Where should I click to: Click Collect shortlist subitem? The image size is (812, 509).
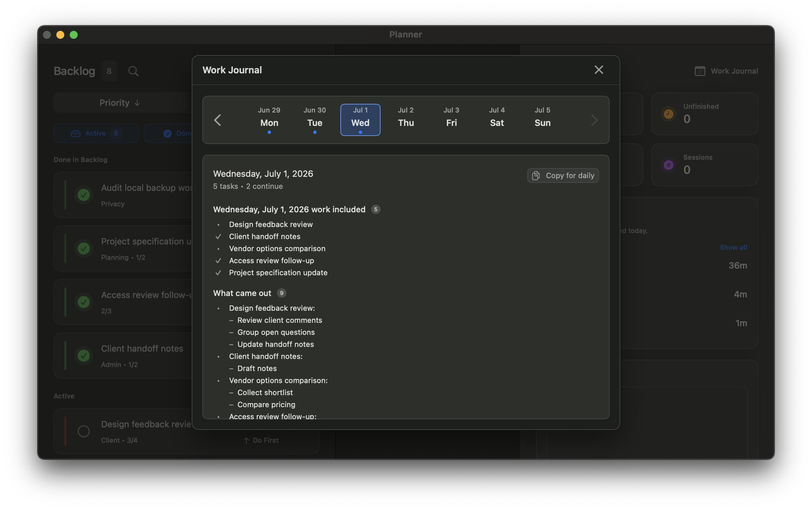[265, 392]
